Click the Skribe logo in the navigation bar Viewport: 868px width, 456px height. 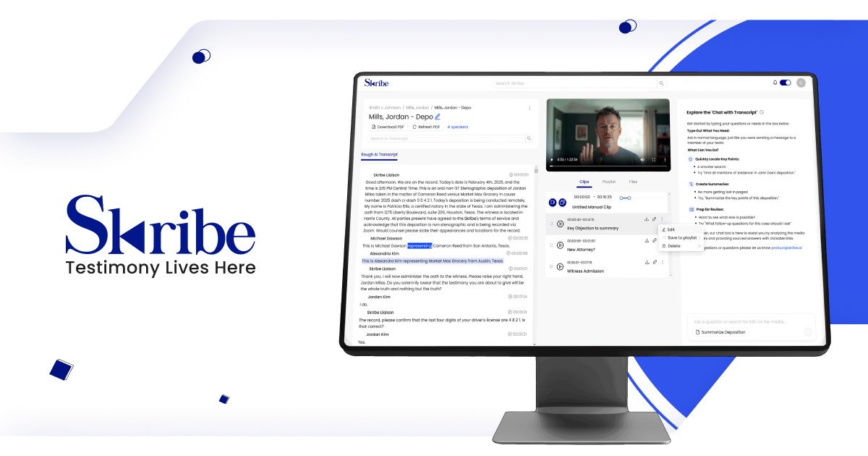pos(376,83)
